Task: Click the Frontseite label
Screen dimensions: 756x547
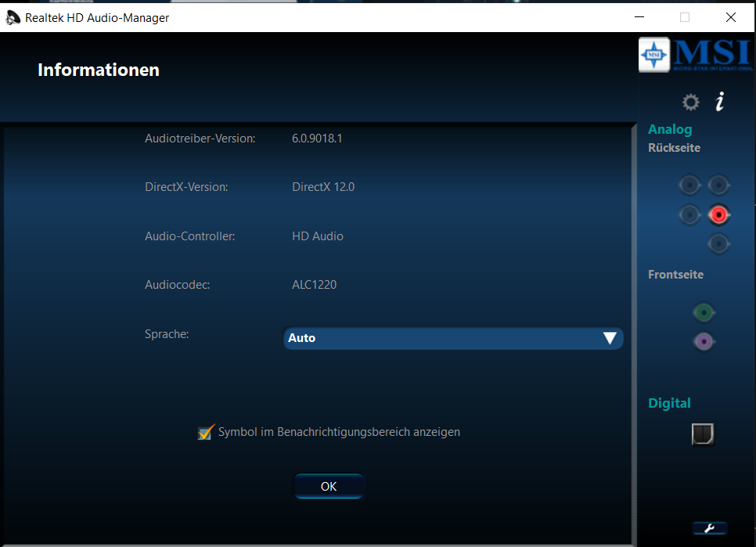Action: click(675, 275)
